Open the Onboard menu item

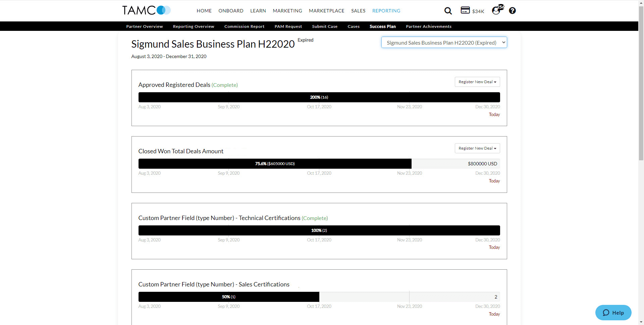(x=231, y=11)
